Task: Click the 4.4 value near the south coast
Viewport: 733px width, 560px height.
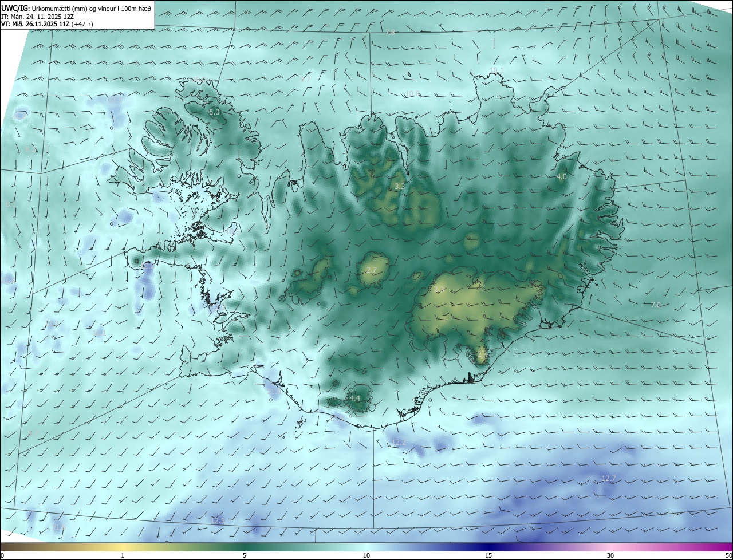Action: [355, 398]
